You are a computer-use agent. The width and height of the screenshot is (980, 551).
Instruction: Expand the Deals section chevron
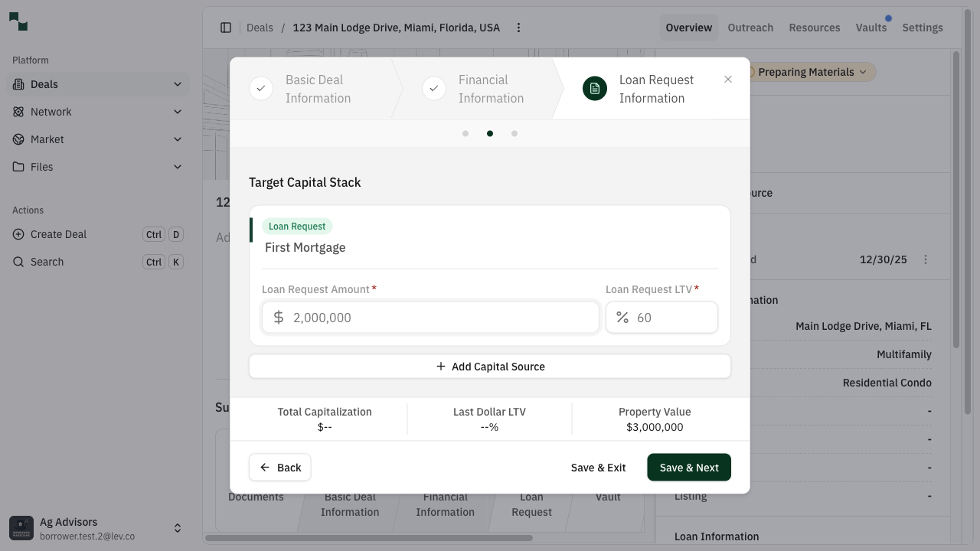pyautogui.click(x=178, y=84)
